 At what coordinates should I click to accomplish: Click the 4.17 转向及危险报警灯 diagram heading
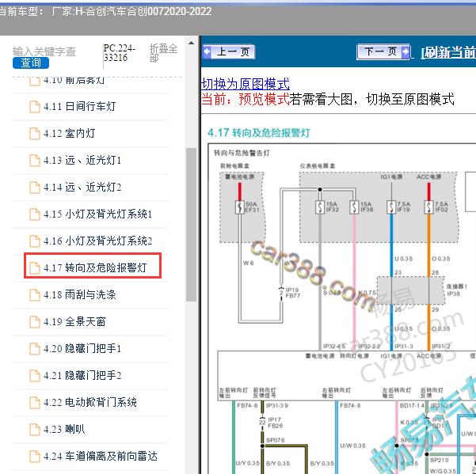(259, 132)
